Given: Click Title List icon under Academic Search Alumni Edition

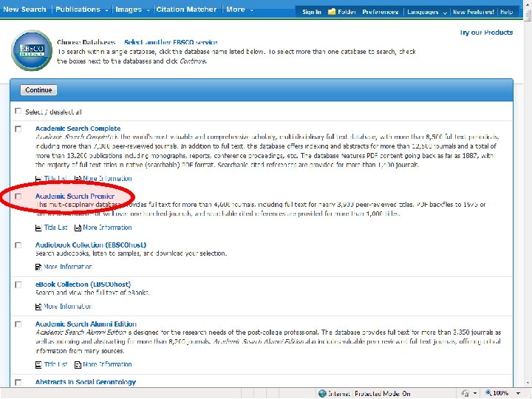Looking at the screenshot, I should [x=38, y=365].
